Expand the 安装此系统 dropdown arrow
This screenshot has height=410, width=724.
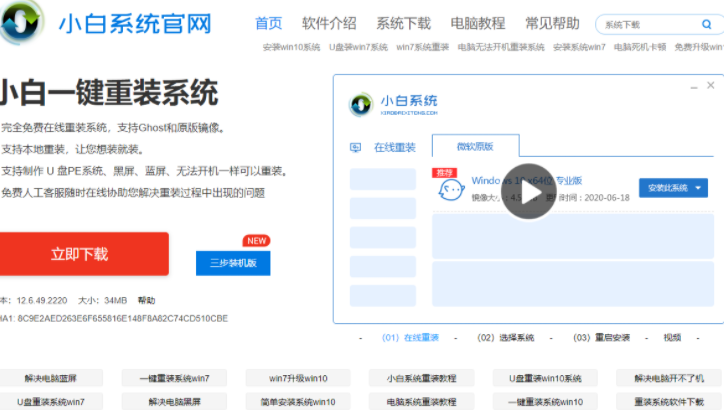698,187
